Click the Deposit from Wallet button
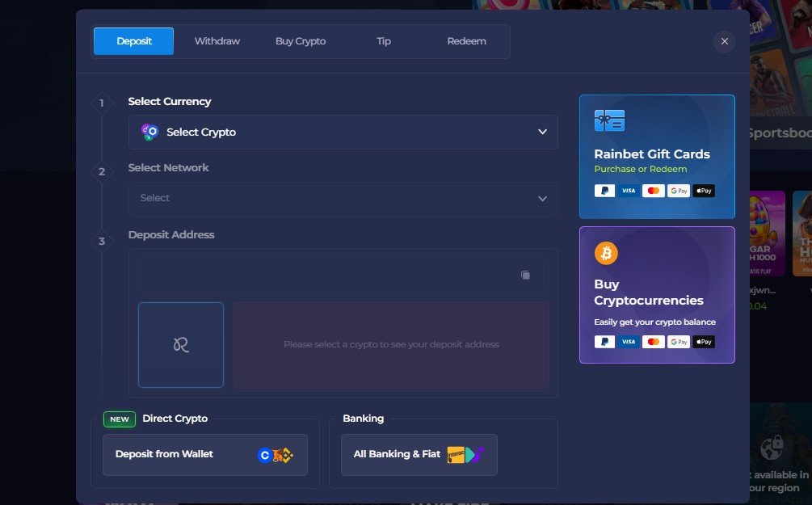812x505 pixels. (205, 455)
